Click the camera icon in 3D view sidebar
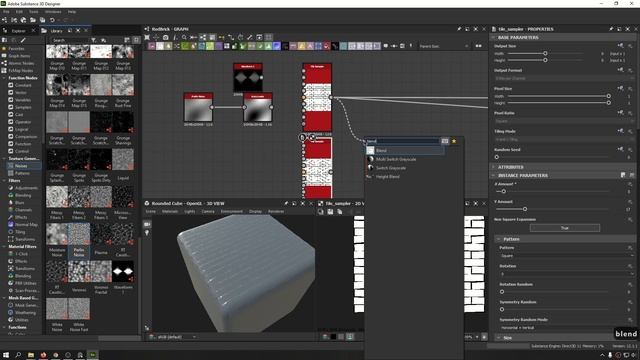Screen dimensions: 640x360 click(x=147, y=224)
